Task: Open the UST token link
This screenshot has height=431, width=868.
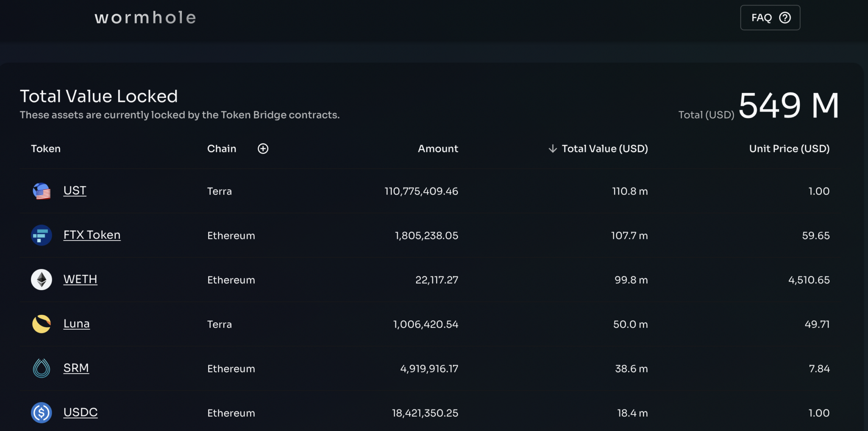Action: tap(75, 190)
